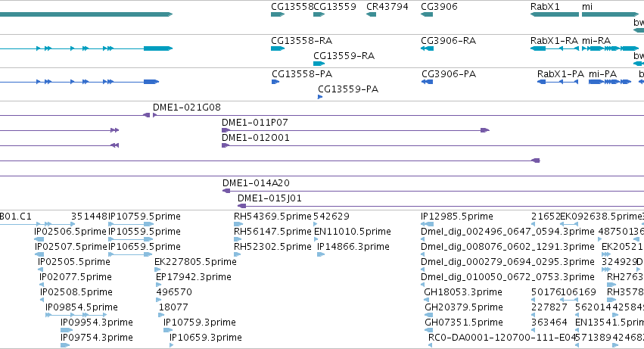
Task: Click the 18077 feature label
Action: 173,307
